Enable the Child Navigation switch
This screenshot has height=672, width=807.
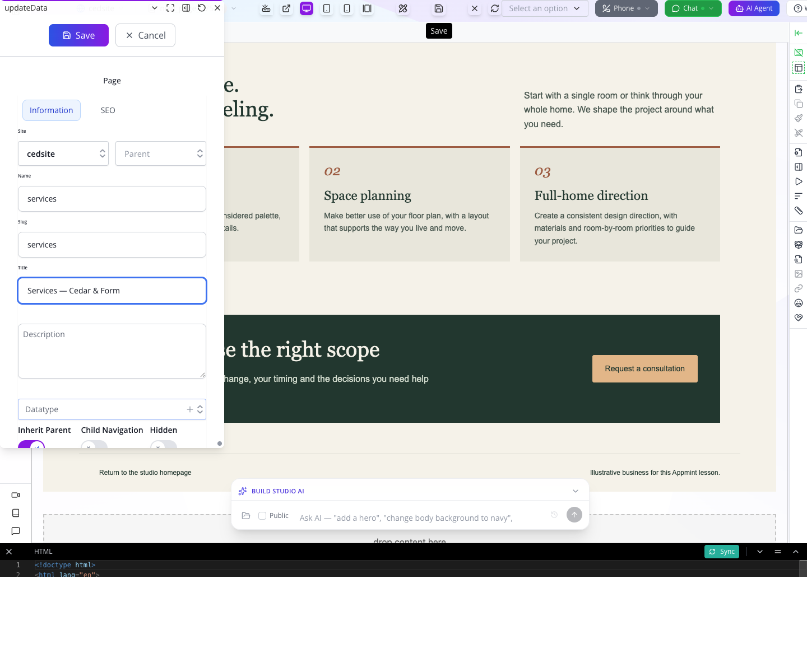pyautogui.click(x=94, y=445)
